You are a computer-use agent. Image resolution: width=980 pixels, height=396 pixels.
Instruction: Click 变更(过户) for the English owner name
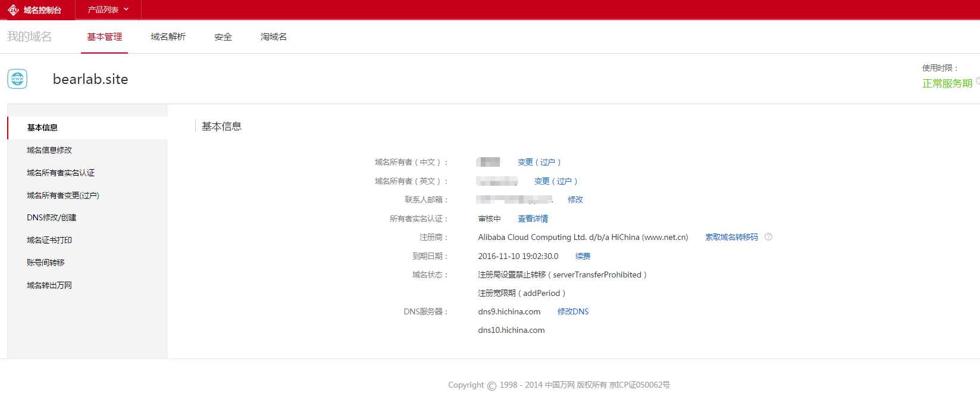pyautogui.click(x=556, y=181)
